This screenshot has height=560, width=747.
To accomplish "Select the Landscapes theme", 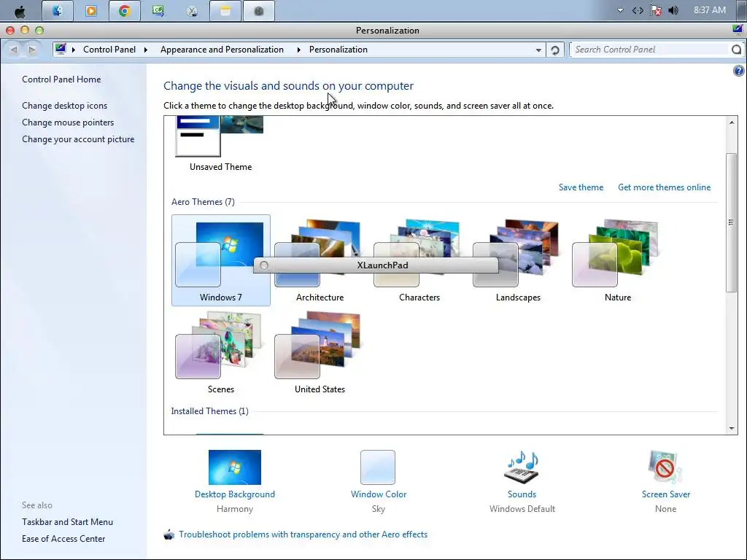I will pyautogui.click(x=518, y=260).
